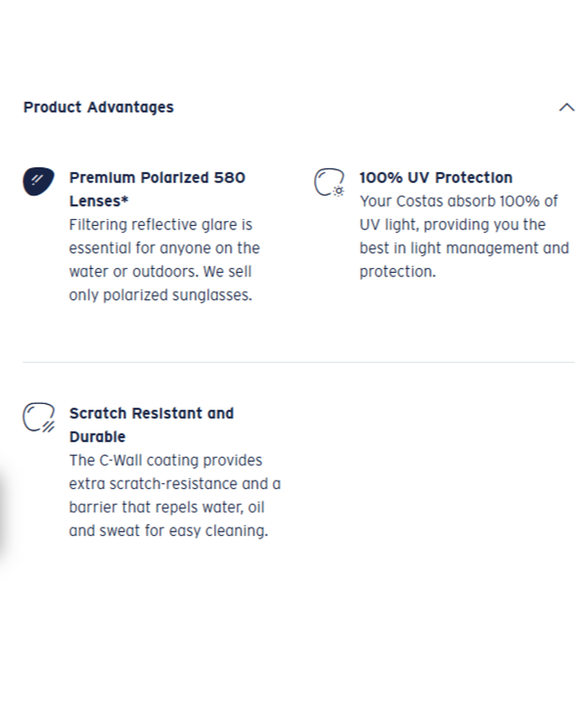Click the horizontal divider between advantage rows
The height and width of the screenshot is (714, 588).
tap(298, 362)
